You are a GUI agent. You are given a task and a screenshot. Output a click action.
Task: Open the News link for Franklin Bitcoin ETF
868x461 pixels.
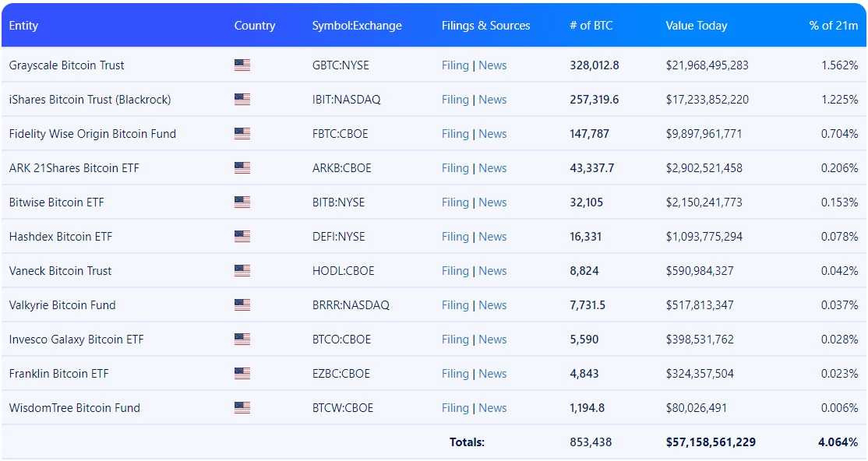492,374
